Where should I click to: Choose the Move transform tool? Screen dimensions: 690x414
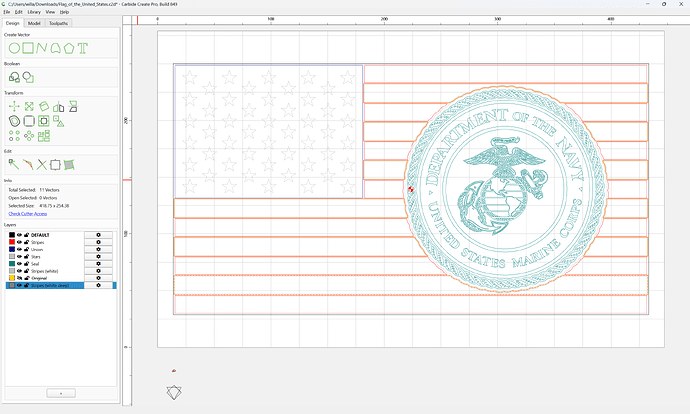[14, 106]
